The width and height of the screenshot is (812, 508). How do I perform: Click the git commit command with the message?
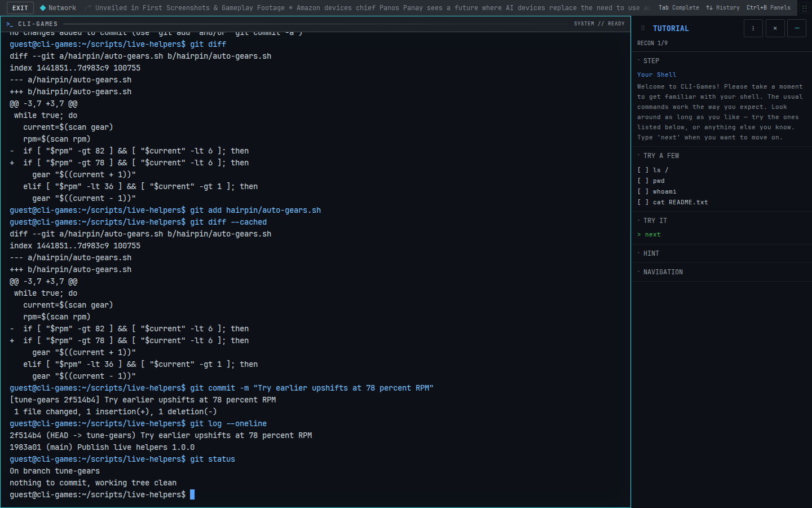point(222,388)
